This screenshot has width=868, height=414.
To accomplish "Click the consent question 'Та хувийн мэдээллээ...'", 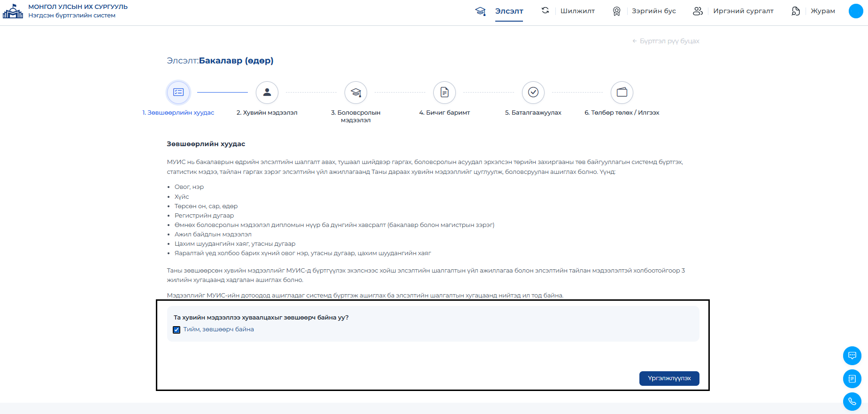I will [x=261, y=318].
